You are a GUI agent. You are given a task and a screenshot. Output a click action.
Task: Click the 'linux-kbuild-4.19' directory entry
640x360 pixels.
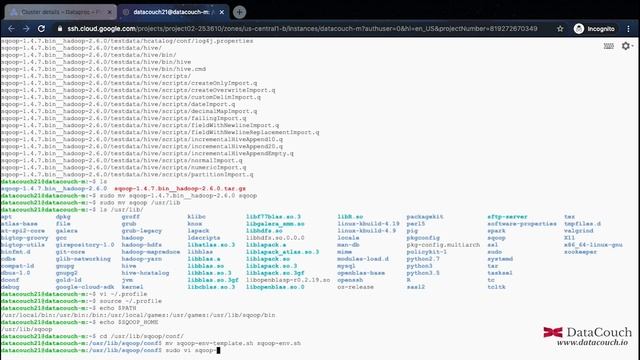368,224
